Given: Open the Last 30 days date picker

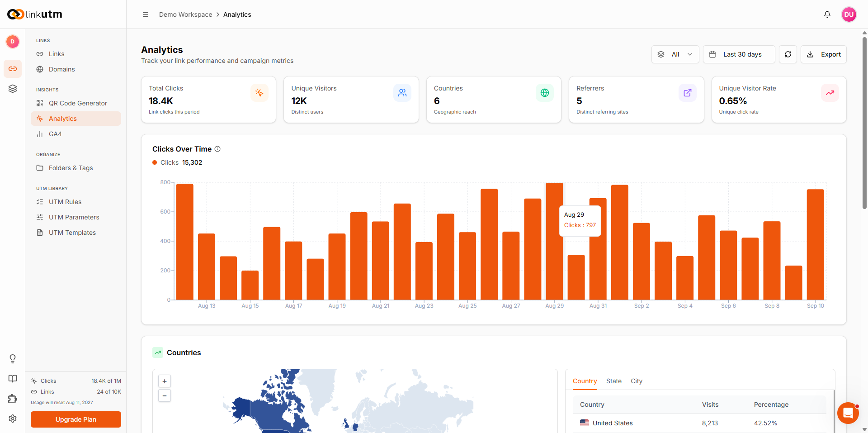Looking at the screenshot, I should coord(739,54).
